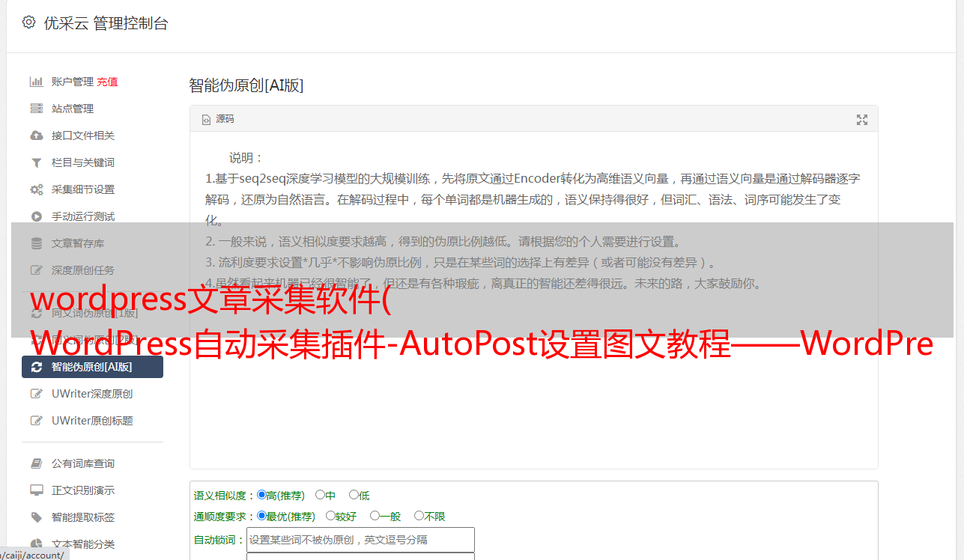Click the monitor icon for 正文识别演示

click(36, 490)
